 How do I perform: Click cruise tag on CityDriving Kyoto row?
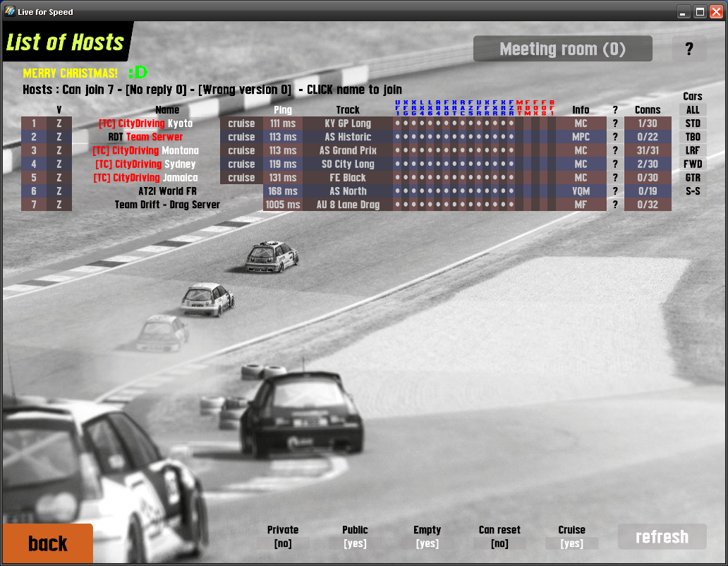pyautogui.click(x=241, y=124)
